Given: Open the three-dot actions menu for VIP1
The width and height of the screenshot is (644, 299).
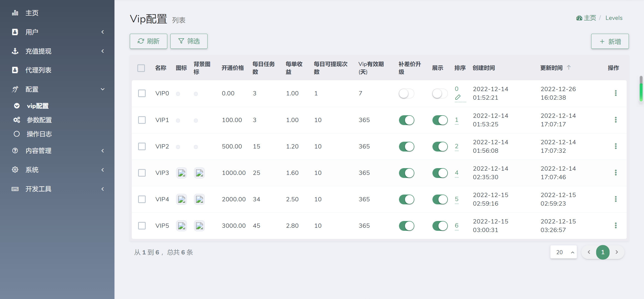Looking at the screenshot, I should click(616, 120).
